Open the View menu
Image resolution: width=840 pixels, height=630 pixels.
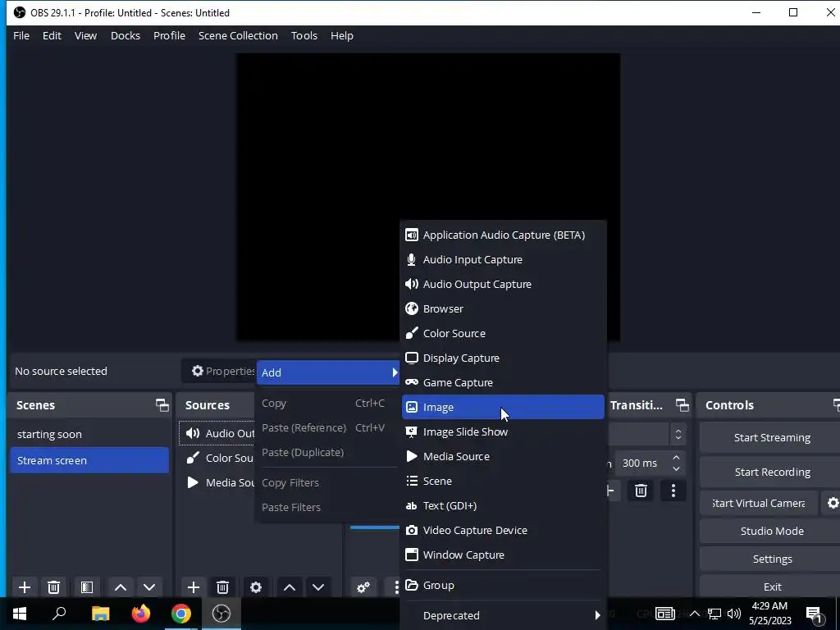[x=85, y=36]
